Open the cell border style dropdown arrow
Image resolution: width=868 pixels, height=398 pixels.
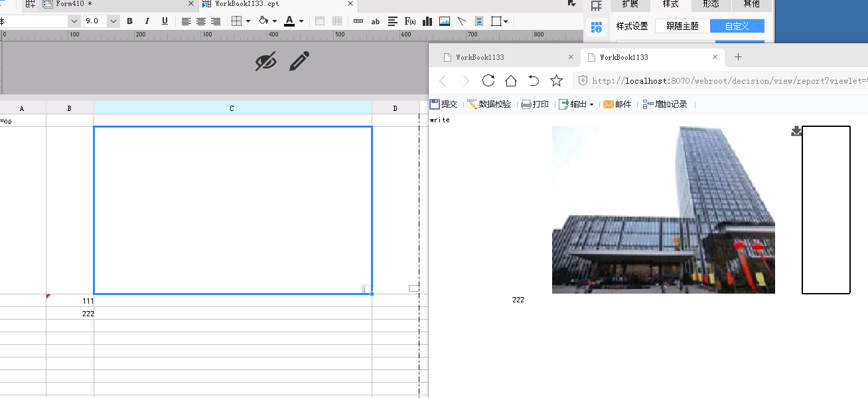click(248, 21)
